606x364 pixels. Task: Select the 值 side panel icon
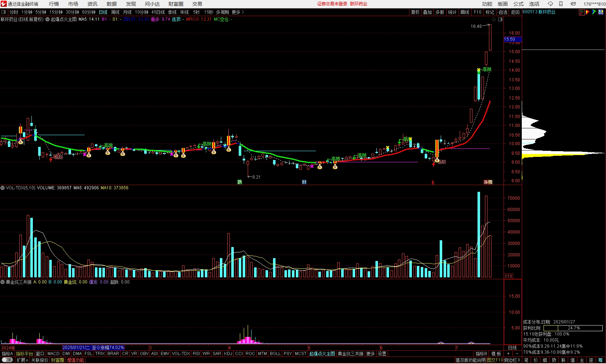click(573, 360)
